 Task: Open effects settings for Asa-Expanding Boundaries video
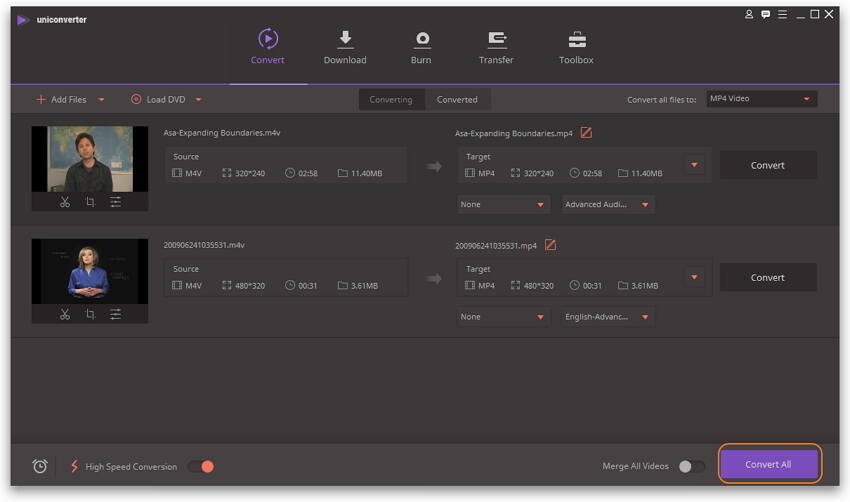click(x=115, y=202)
